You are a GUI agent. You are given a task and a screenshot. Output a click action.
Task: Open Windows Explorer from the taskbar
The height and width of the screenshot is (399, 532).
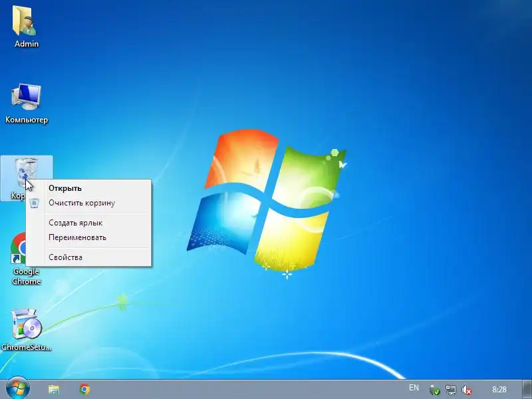(54, 389)
